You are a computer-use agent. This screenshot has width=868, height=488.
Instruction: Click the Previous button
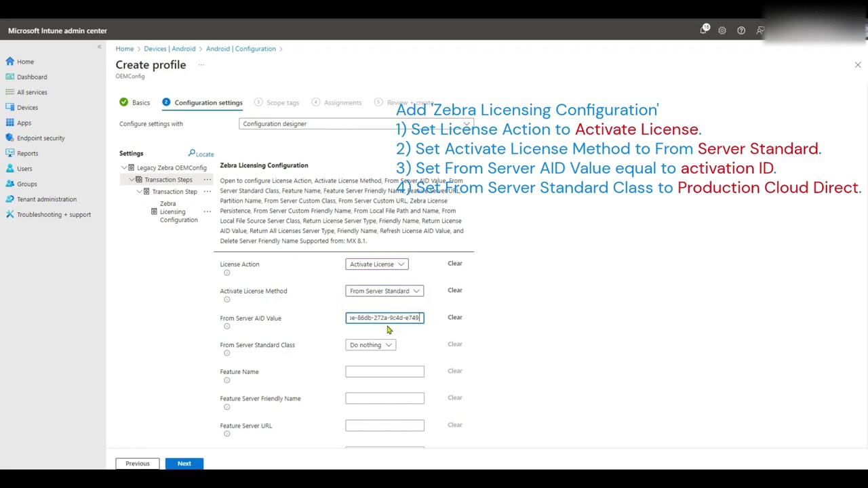[138, 464]
